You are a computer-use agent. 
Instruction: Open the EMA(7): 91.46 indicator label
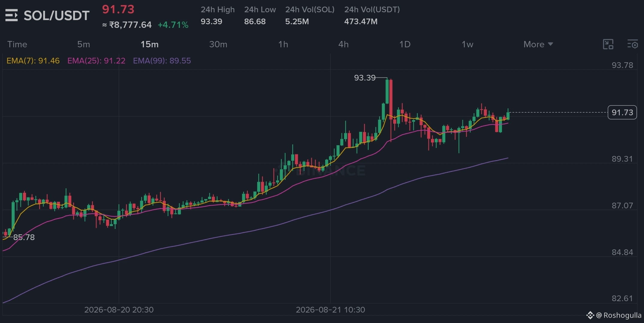pos(33,61)
